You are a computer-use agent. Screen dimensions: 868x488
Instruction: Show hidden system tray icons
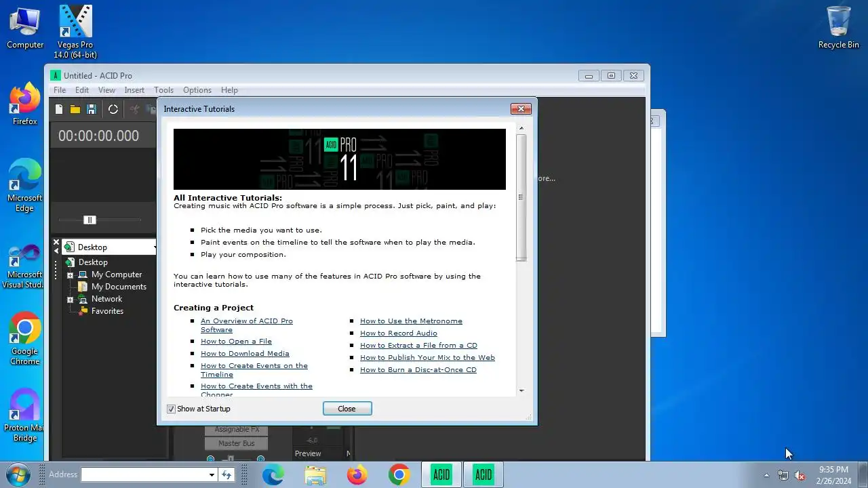pyautogui.click(x=766, y=475)
